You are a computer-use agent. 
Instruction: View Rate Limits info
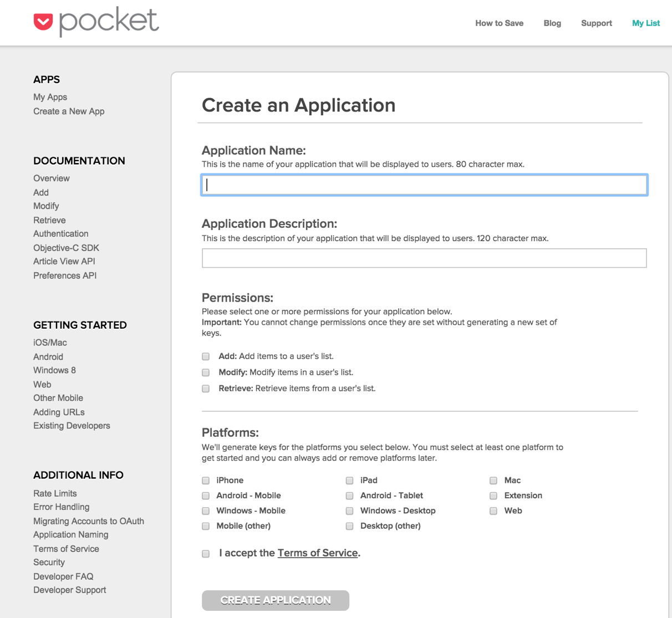click(55, 493)
